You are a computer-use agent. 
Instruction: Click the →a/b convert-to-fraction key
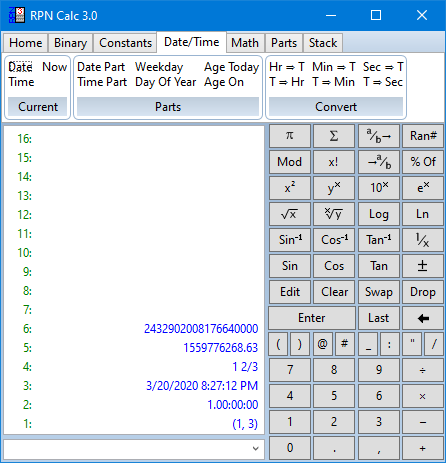pos(379,162)
